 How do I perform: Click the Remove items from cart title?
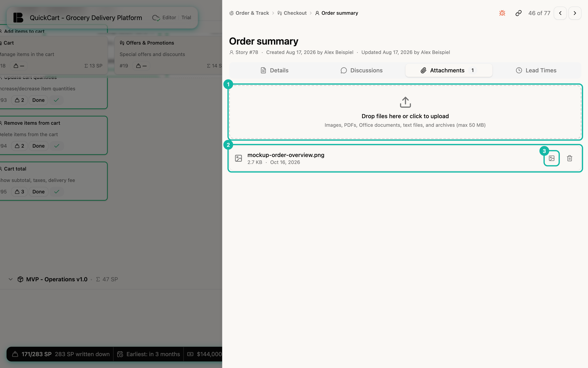(32, 123)
